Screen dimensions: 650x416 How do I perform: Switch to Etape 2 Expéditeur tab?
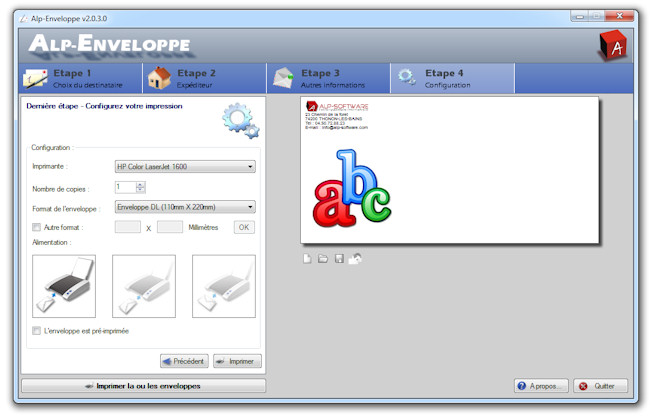click(205, 78)
